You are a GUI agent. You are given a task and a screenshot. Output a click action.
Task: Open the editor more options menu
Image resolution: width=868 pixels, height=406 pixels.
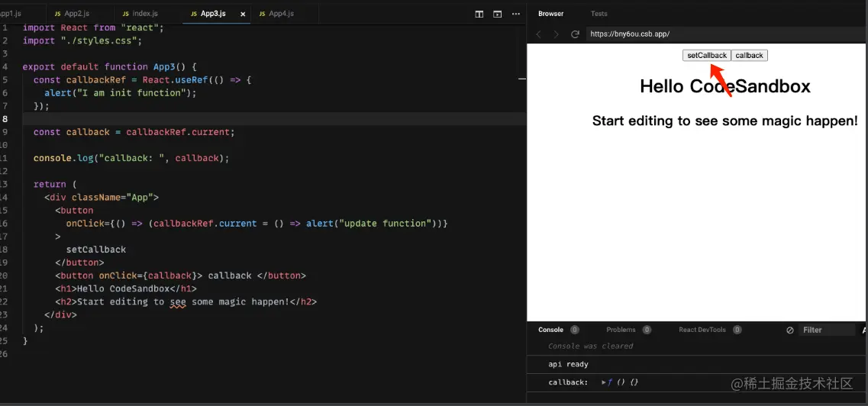(515, 14)
